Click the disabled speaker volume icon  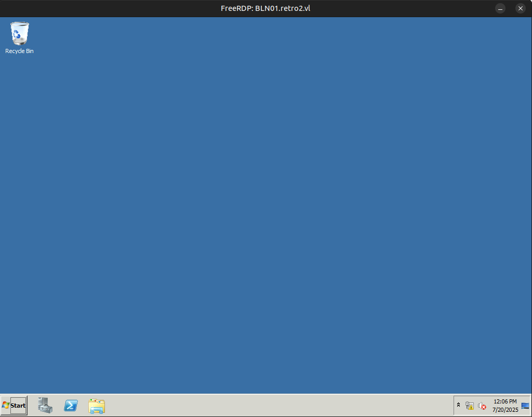coord(482,406)
